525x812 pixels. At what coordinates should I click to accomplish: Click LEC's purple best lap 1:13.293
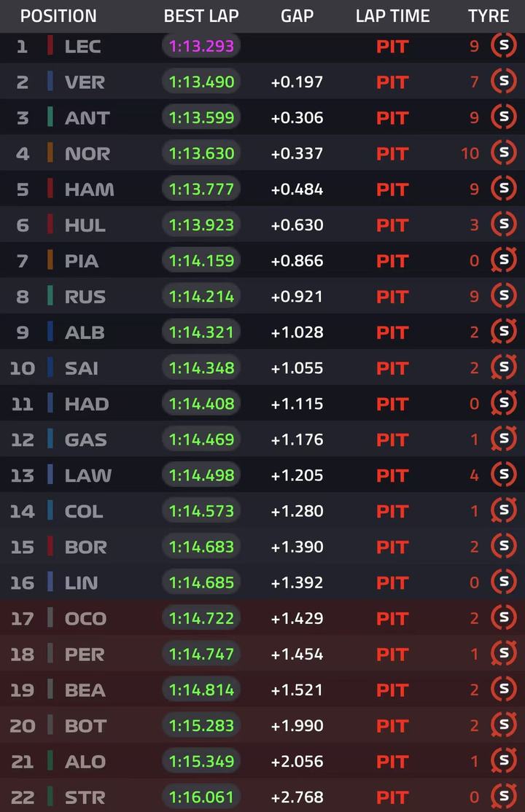(x=201, y=46)
